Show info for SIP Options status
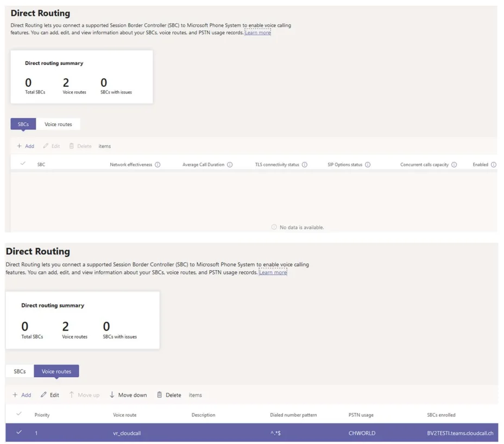This screenshot has width=504, height=444. (x=368, y=165)
